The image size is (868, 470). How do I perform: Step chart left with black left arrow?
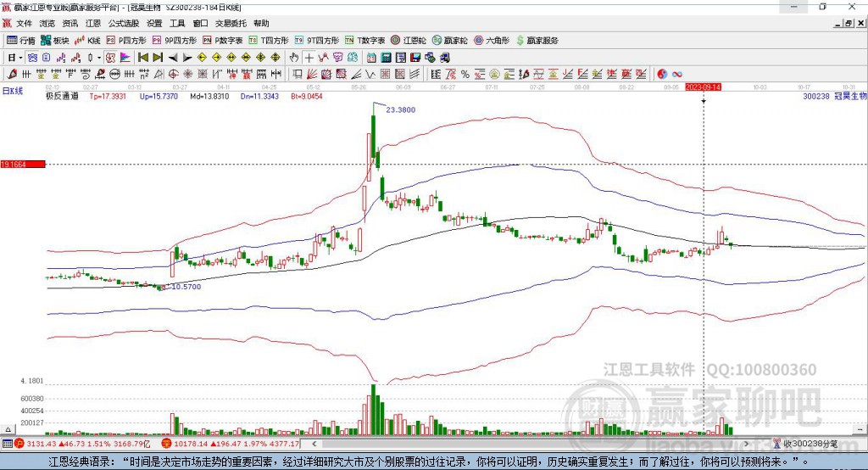173,58
